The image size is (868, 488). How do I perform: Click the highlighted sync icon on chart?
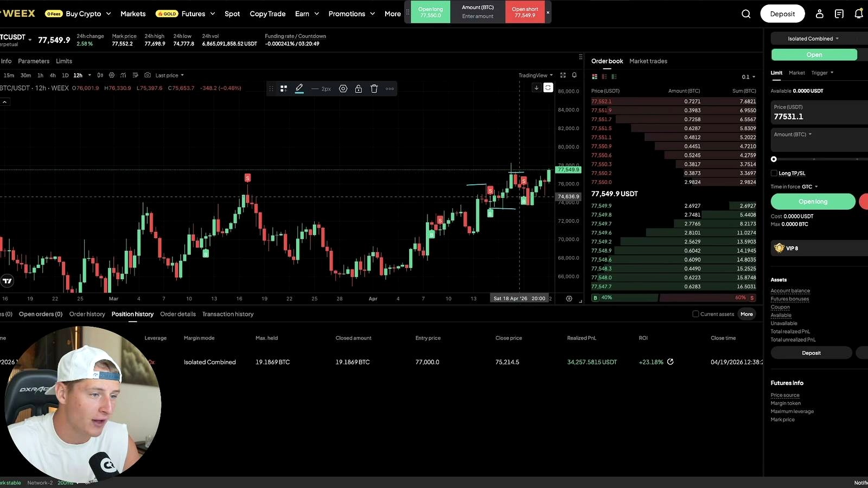548,88
